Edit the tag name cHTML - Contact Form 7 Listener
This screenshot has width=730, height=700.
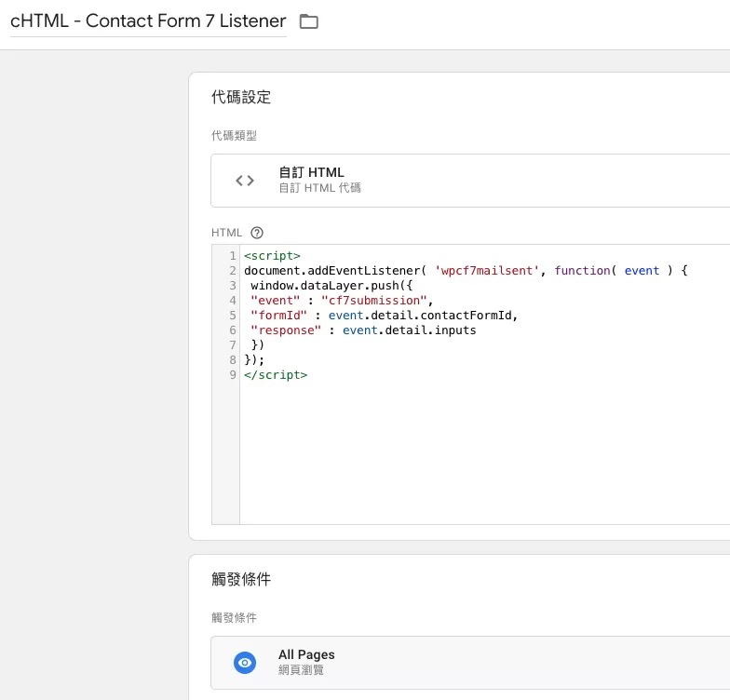pos(148,21)
